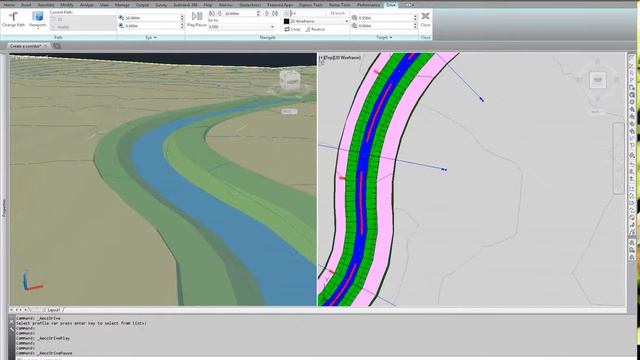Adjust the target offset stepper
The image size is (640, 360).
[x=415, y=18]
